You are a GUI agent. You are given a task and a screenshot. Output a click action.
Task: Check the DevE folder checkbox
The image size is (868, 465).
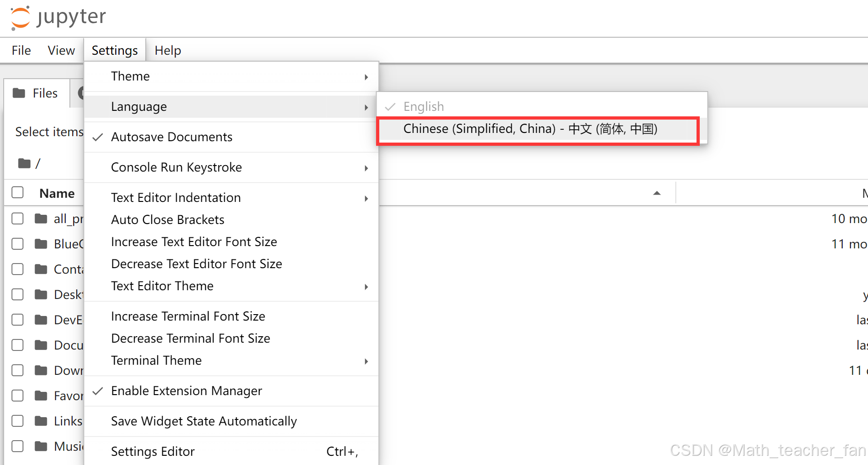(17, 320)
